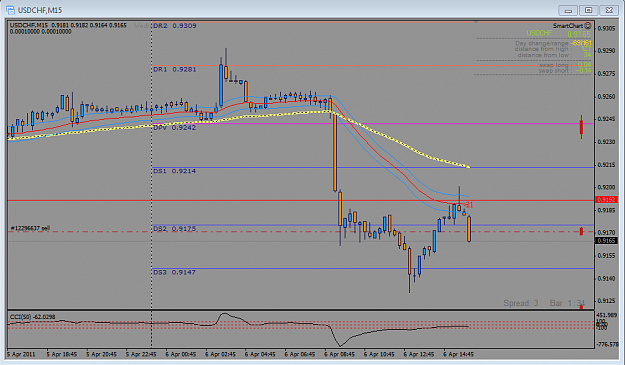Click the black 0.9165 current price tag
This screenshot has width=625, height=365.
tap(606, 241)
